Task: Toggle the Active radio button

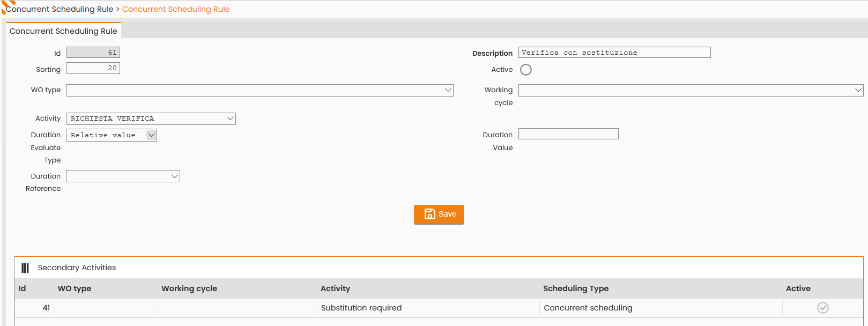Action: pos(526,70)
